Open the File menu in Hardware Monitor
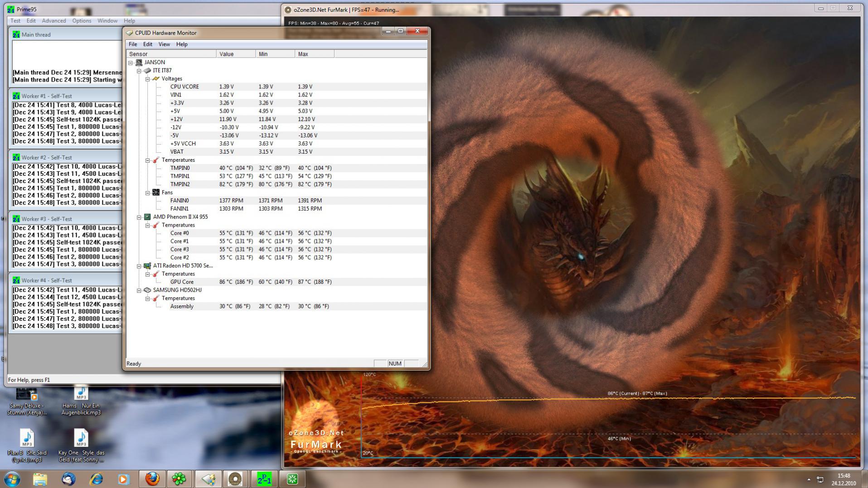The width and height of the screenshot is (868, 488). [133, 44]
